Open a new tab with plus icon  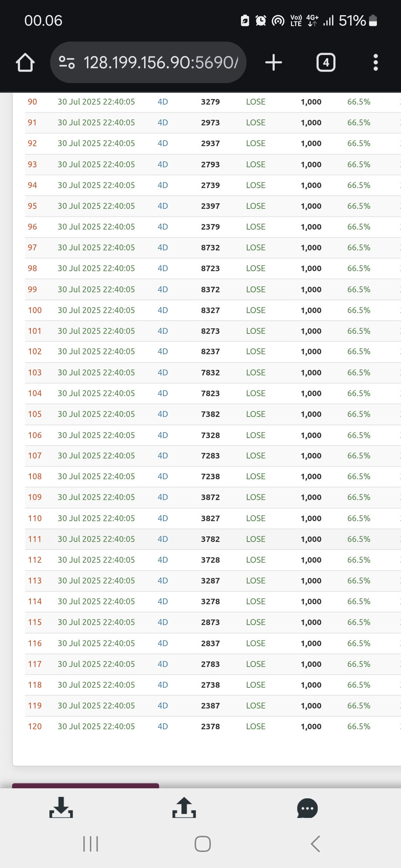coord(274,62)
